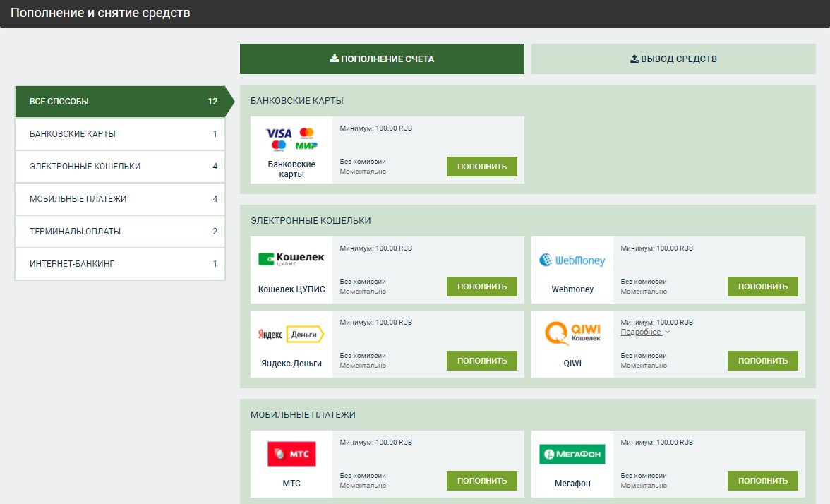Click the Кошелек ЦУПИС card label

click(x=291, y=289)
